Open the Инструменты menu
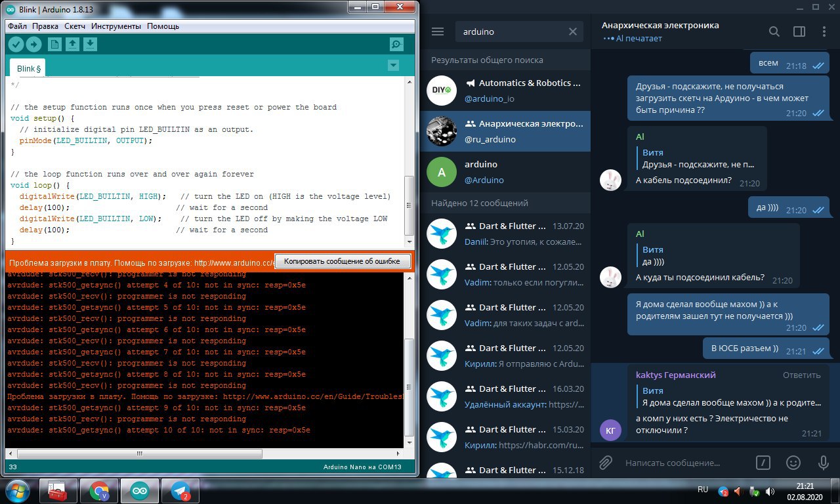The width and height of the screenshot is (840, 504). point(116,26)
